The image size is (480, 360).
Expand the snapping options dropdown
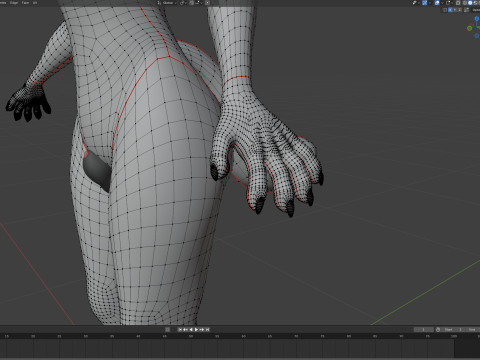coord(199,3)
